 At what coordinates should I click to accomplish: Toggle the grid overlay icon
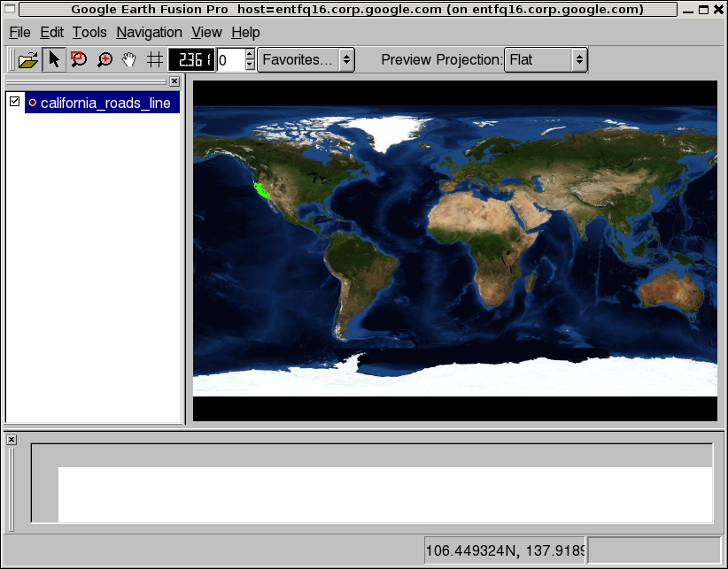coord(155,60)
